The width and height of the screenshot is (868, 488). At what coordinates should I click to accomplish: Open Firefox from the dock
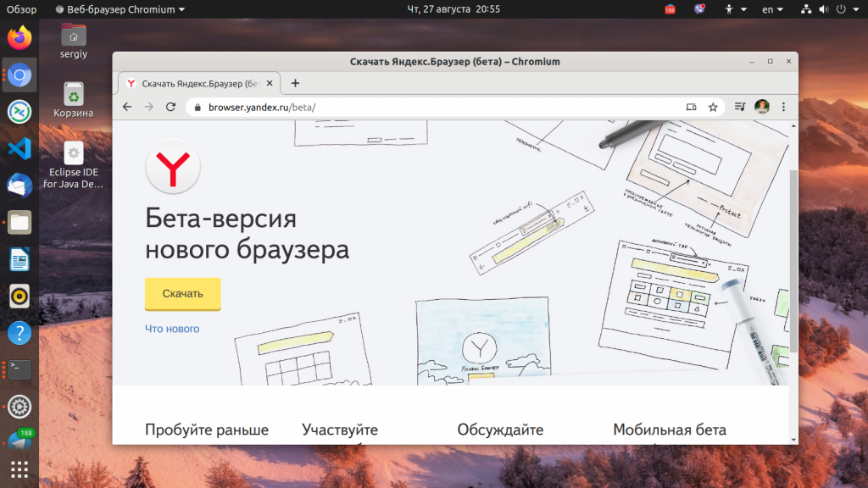pos(18,37)
